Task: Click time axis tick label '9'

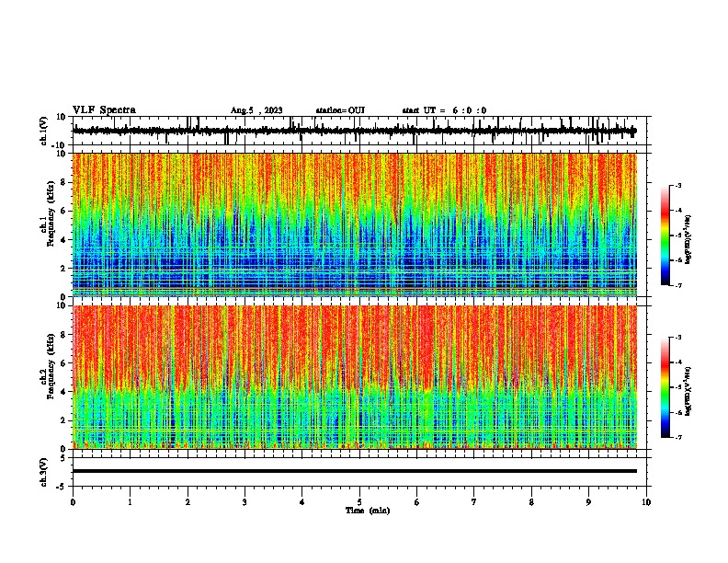Action: pyautogui.click(x=588, y=502)
